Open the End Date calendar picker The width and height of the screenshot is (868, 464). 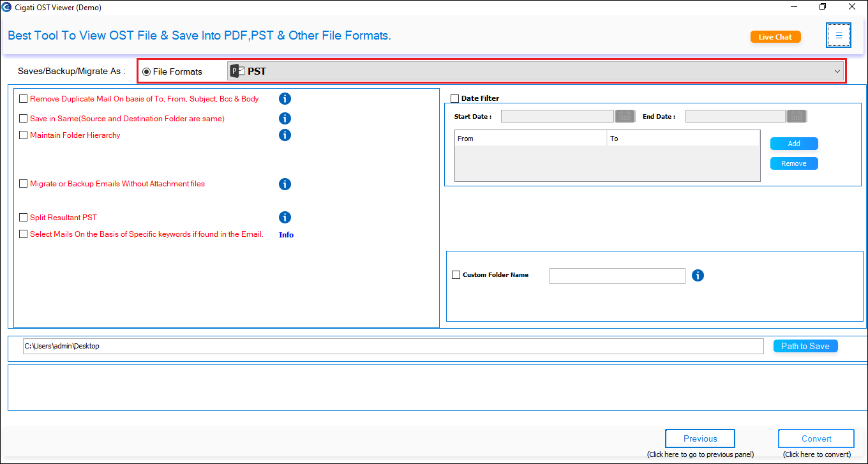pyautogui.click(x=797, y=116)
